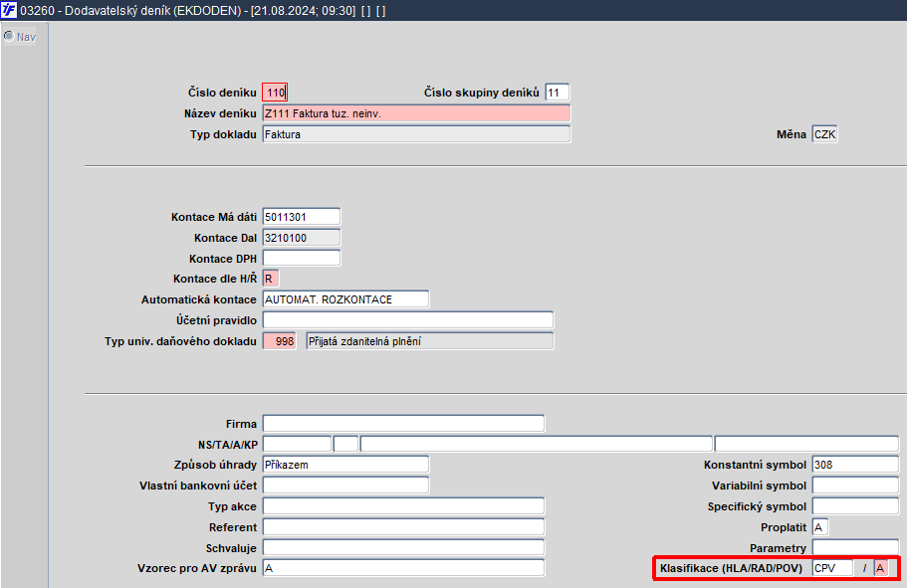Click the Typ univ. daňového dokladu code 998
907x588 pixels.
pyautogui.click(x=280, y=341)
